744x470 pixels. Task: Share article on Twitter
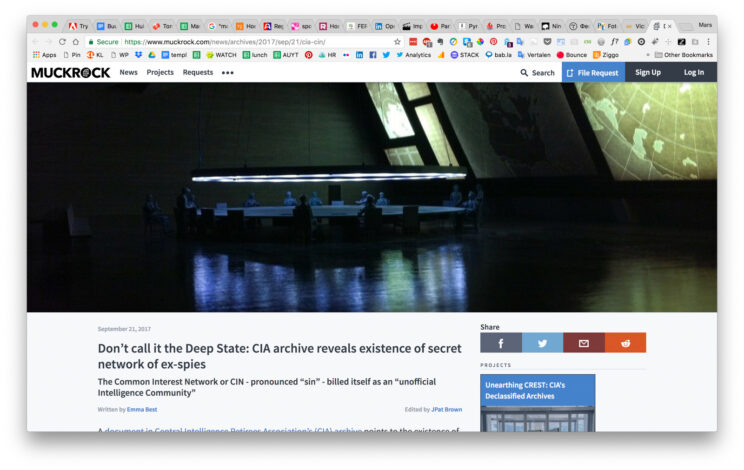coord(542,343)
